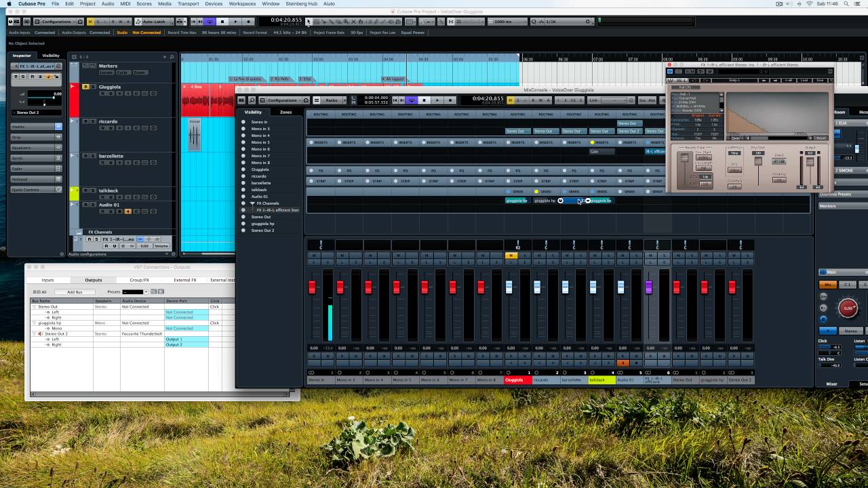Click Add Bus button

pos(75,292)
